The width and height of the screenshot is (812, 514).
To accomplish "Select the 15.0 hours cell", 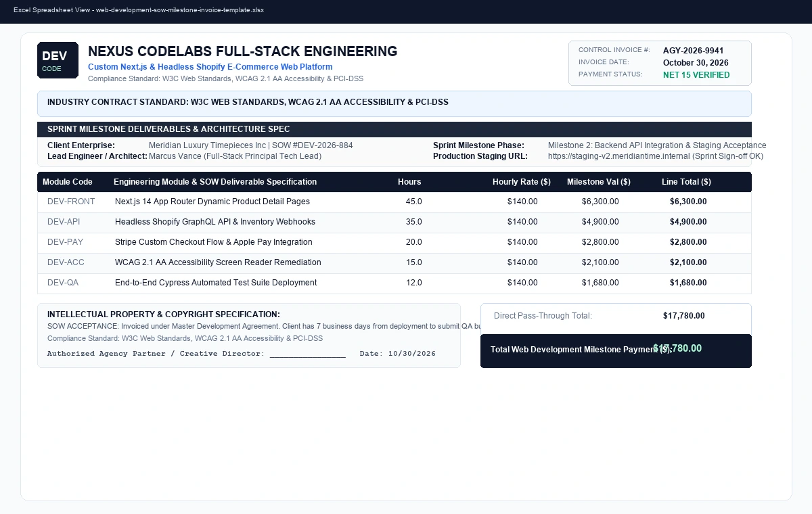I will [414, 262].
